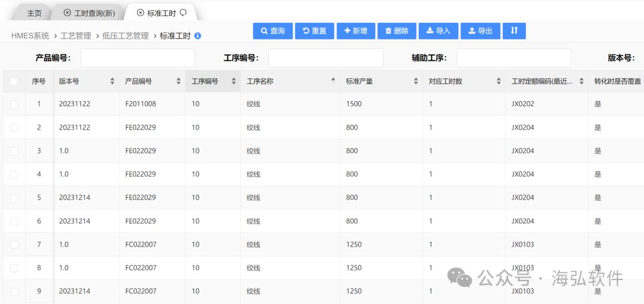Check the checkbox for row 6
Viewport: 644px width, 304px height.
point(14,222)
